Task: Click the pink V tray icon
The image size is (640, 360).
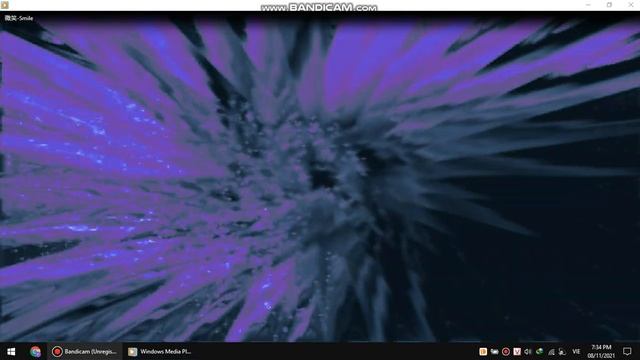Action: [517, 351]
